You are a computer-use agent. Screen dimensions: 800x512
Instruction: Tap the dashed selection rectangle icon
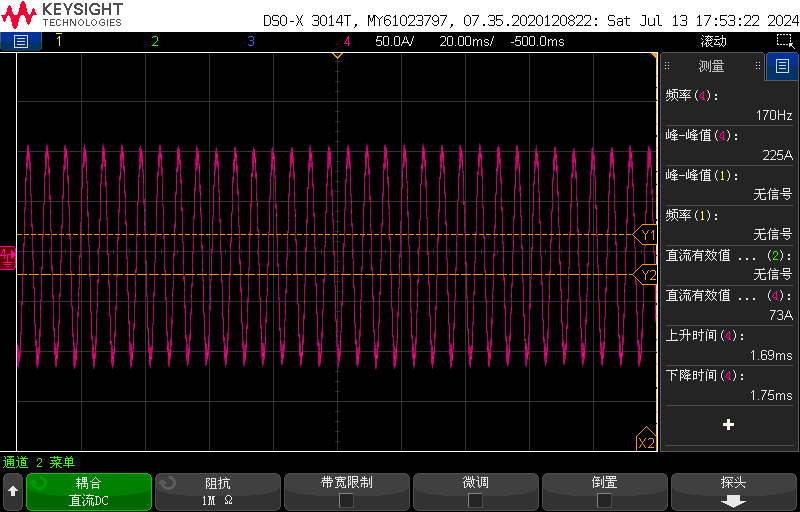tap(783, 41)
